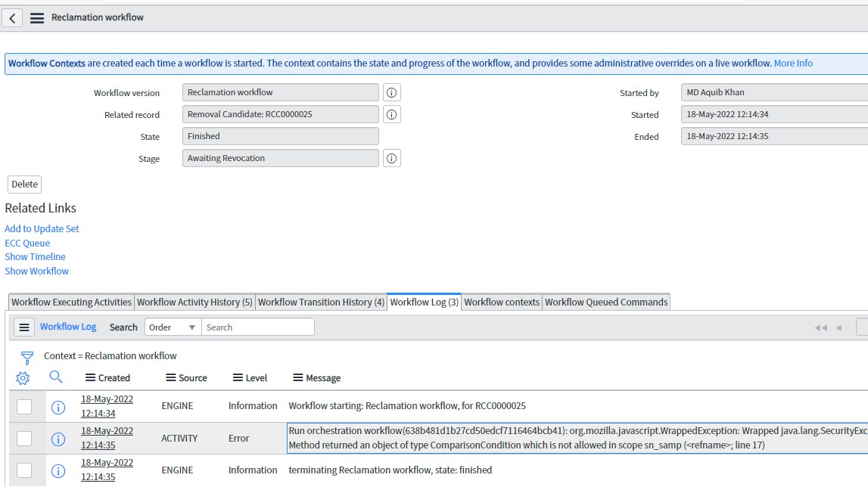Click the list Search input field
The width and height of the screenshot is (868, 487).
(x=258, y=327)
